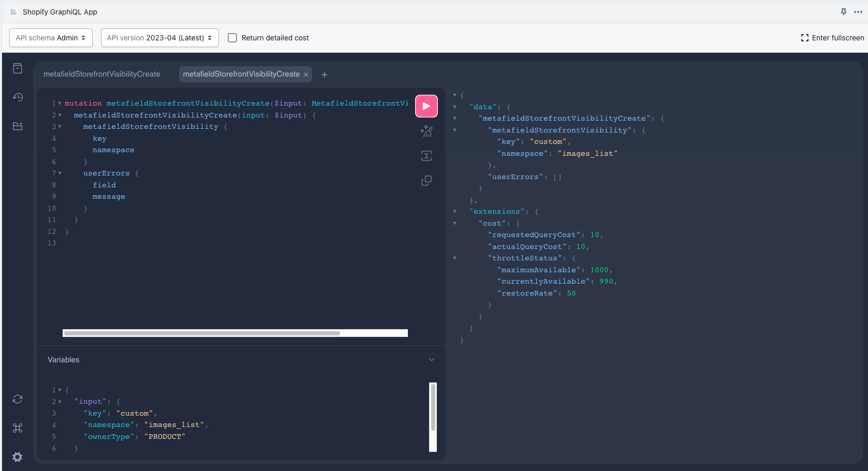Viewport: 868px width, 471px height.
Task: Collapse the extensions section in the response
Action: click(x=454, y=211)
